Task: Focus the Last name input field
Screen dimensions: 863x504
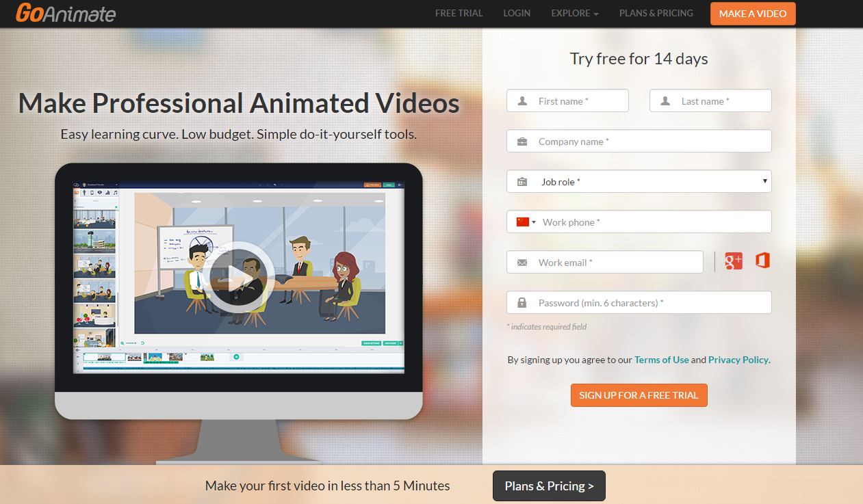Action: [x=710, y=101]
